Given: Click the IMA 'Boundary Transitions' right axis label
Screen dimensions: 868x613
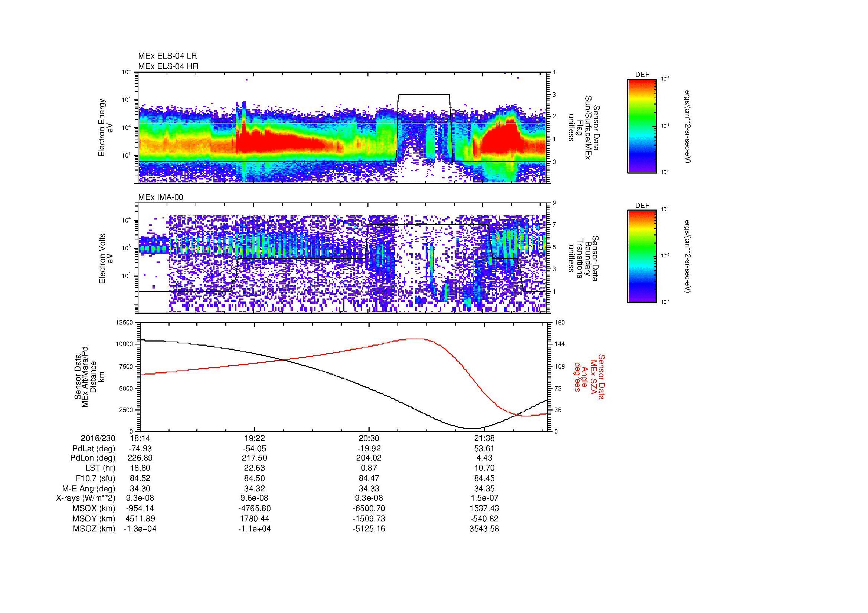Looking at the screenshot, I should click(584, 259).
